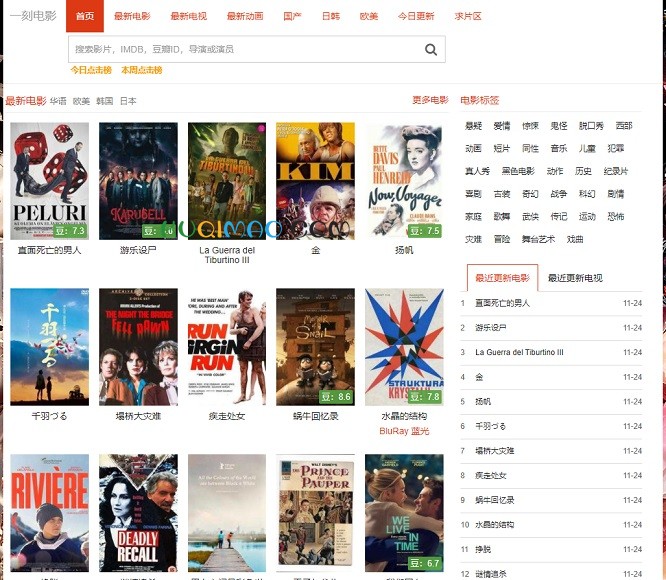This screenshot has width=666, height=580.
Task: Switch to the 最近更新电视 tab
Action: click(x=575, y=278)
